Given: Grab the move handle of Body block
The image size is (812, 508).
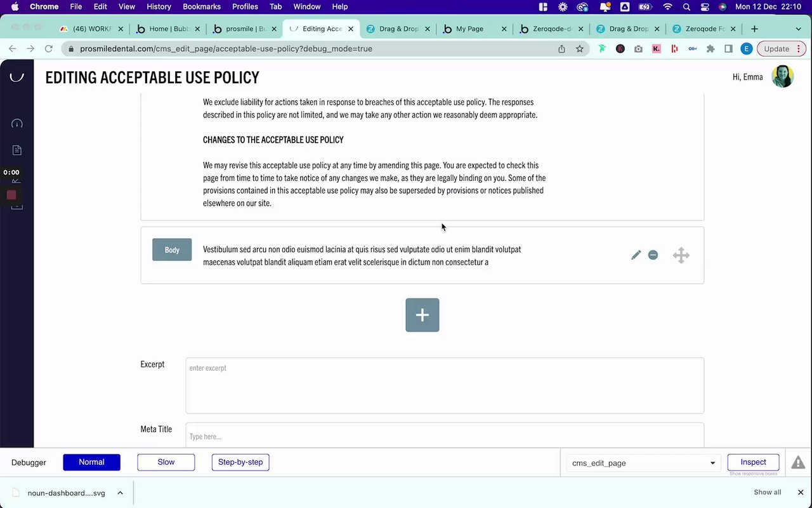Looking at the screenshot, I should (x=681, y=255).
